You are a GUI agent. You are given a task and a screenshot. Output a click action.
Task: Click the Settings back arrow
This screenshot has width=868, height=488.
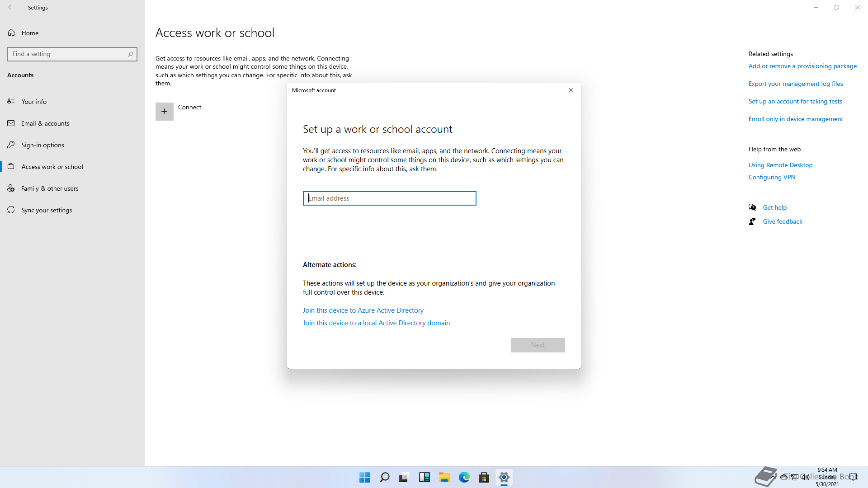pos(11,7)
